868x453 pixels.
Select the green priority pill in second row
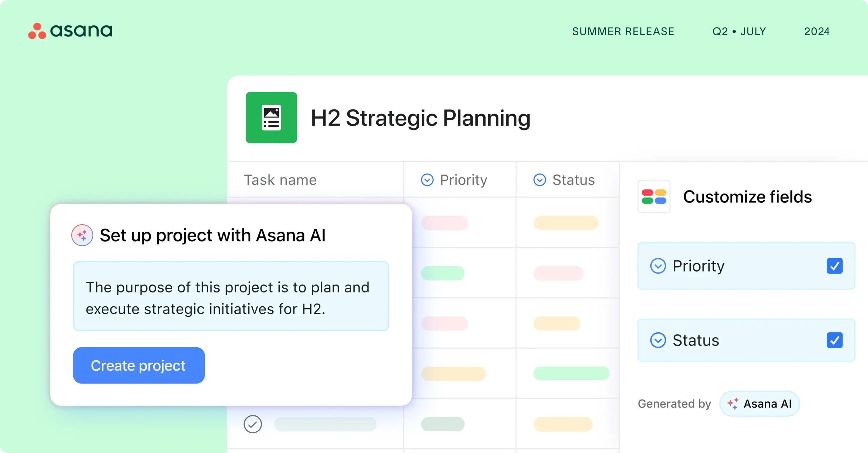point(443,273)
